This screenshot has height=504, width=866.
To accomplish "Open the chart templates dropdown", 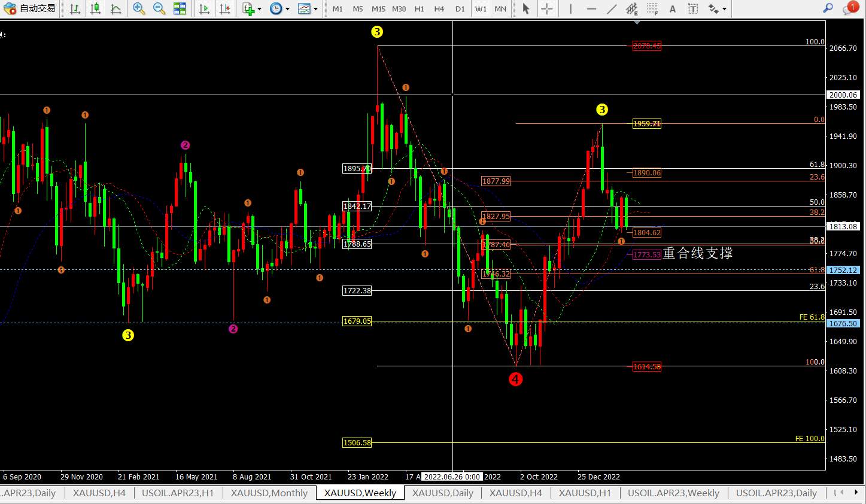I will 308,8.
